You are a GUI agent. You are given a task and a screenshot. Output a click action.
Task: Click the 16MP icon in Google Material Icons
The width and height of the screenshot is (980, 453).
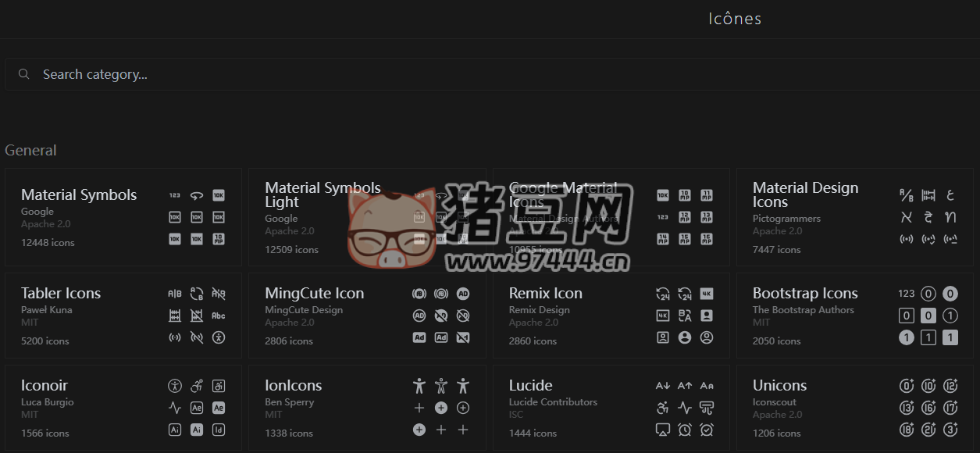[707, 239]
